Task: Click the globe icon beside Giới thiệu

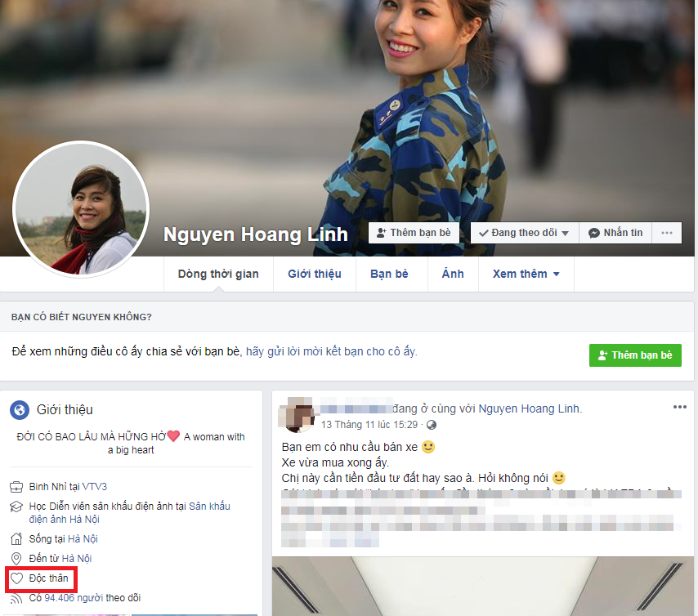Action: (20, 409)
